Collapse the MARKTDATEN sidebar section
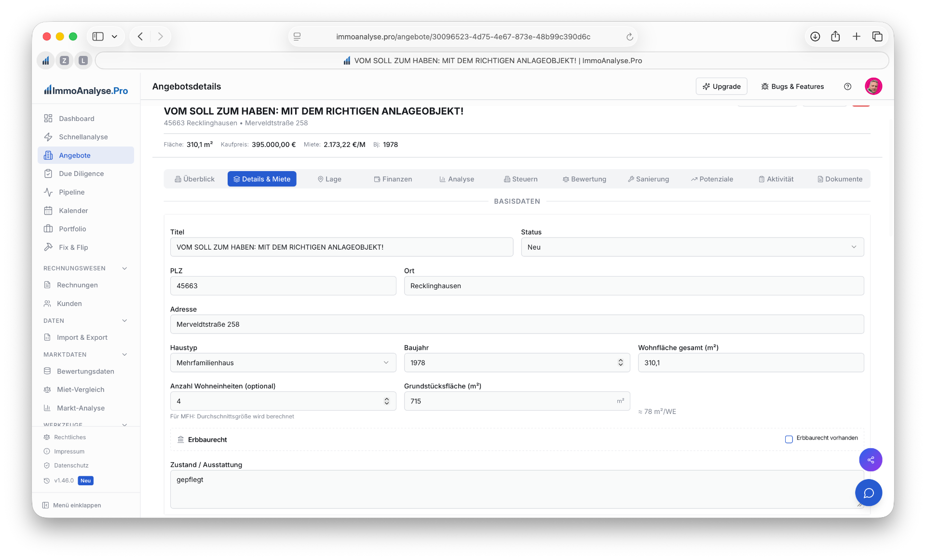This screenshot has height=560, width=926. [124, 355]
